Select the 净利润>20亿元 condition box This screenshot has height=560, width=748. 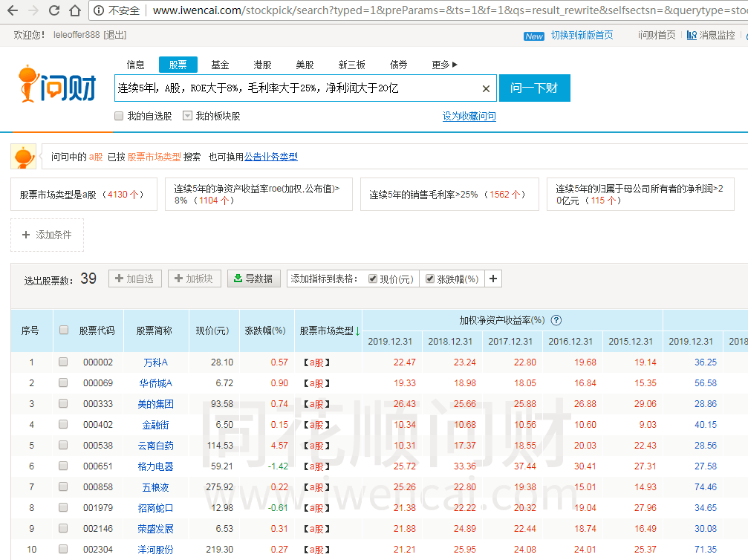pyautogui.click(x=640, y=194)
